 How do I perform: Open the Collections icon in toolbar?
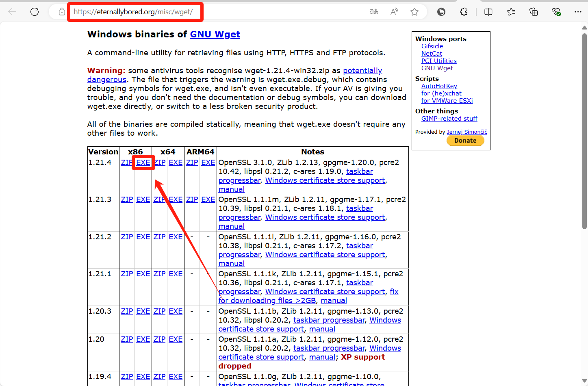[534, 12]
